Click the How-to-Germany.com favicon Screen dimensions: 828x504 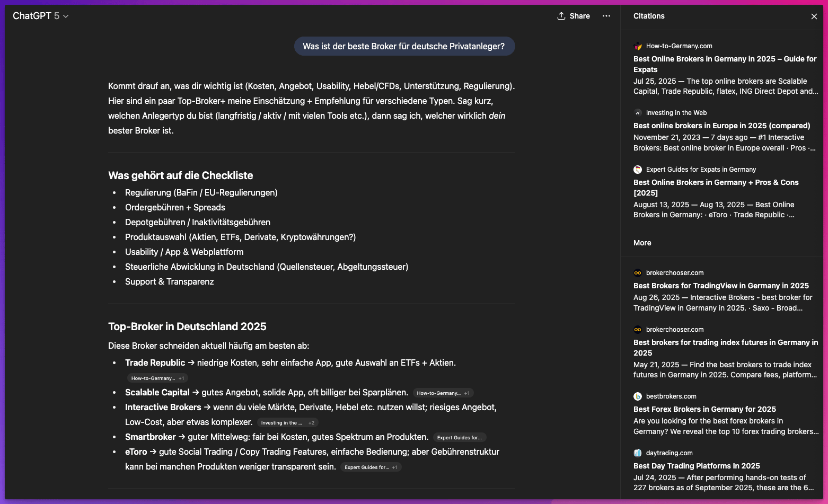(638, 46)
